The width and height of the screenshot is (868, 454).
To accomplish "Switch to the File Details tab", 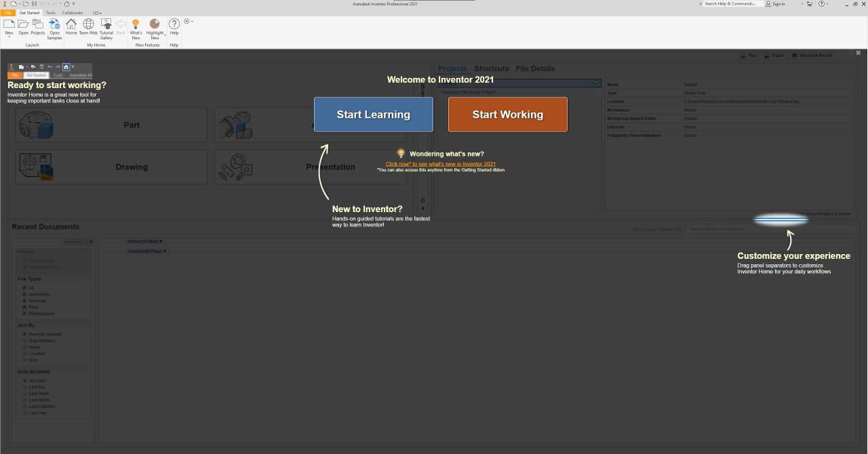I will (x=535, y=68).
